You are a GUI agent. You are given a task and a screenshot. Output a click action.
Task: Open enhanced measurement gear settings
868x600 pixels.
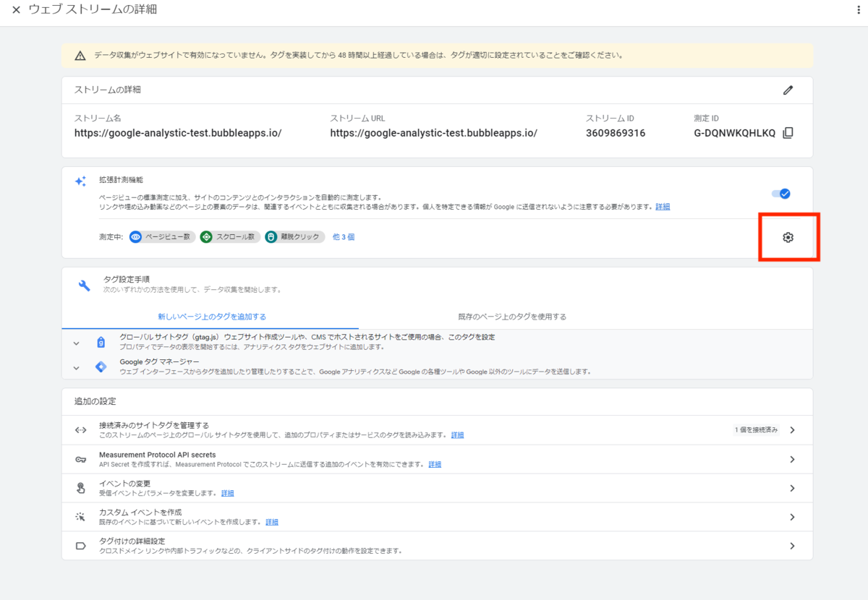click(x=788, y=237)
